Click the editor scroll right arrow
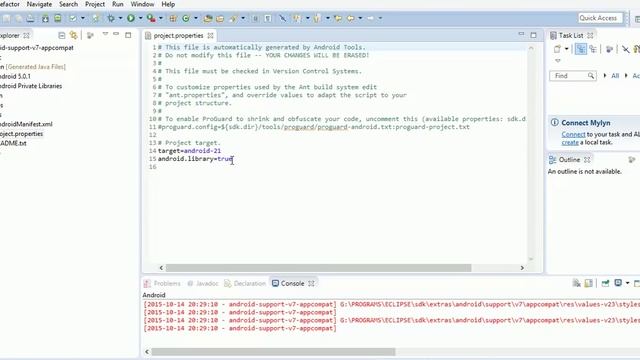 tap(522, 268)
